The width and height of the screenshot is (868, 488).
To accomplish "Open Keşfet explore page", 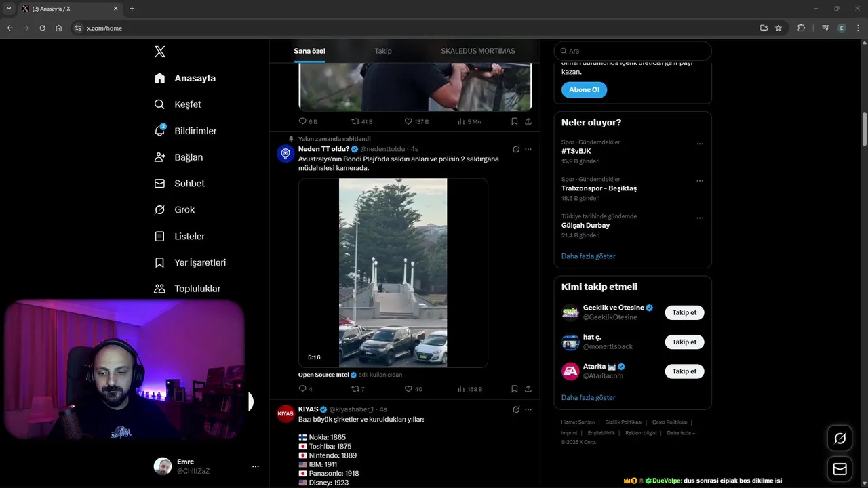I will point(178,104).
